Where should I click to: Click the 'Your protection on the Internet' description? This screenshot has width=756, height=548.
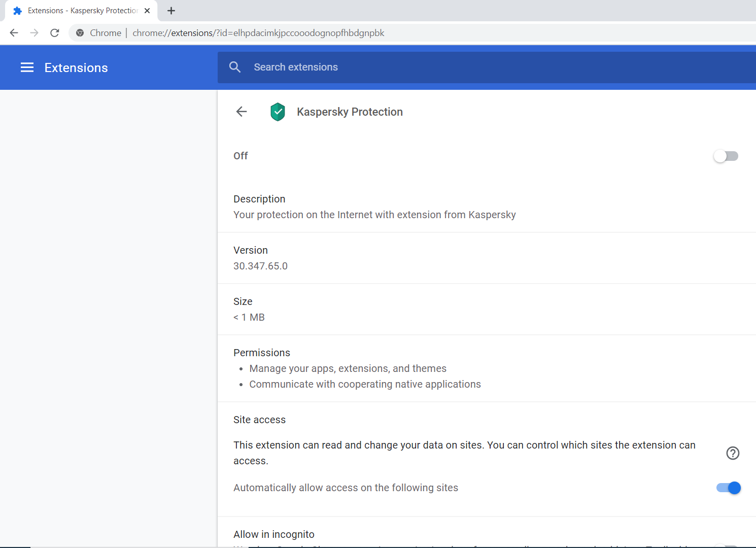pyautogui.click(x=374, y=215)
